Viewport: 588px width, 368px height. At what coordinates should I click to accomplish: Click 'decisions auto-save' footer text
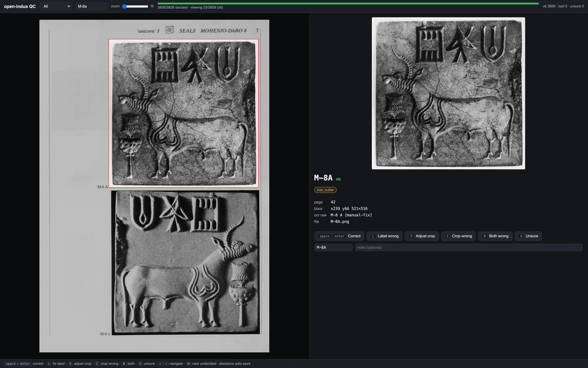tap(235, 364)
